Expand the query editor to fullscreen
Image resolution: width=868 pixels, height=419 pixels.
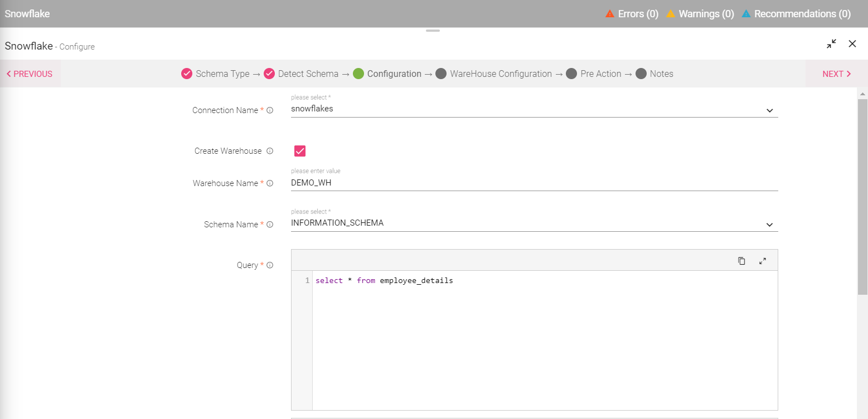click(763, 261)
